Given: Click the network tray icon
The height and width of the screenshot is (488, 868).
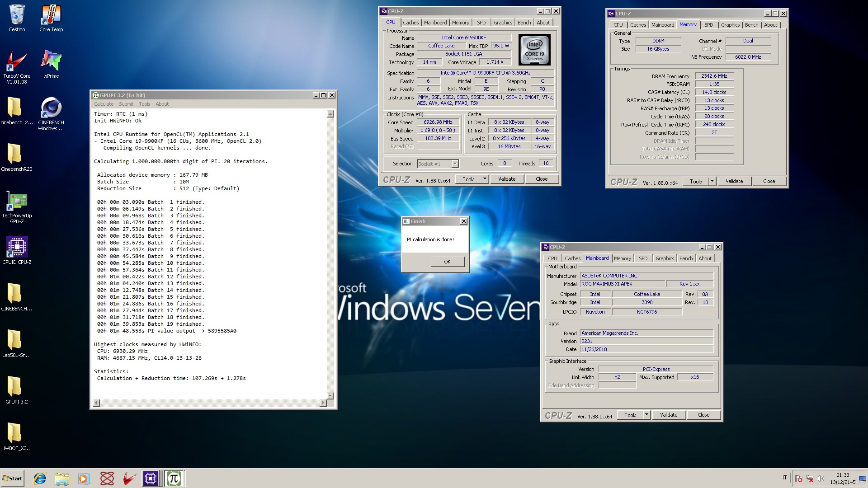Looking at the screenshot, I should point(810,479).
